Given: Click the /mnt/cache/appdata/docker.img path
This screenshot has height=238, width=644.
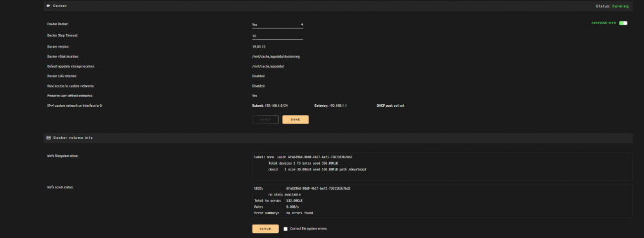Looking at the screenshot, I should tap(276, 57).
